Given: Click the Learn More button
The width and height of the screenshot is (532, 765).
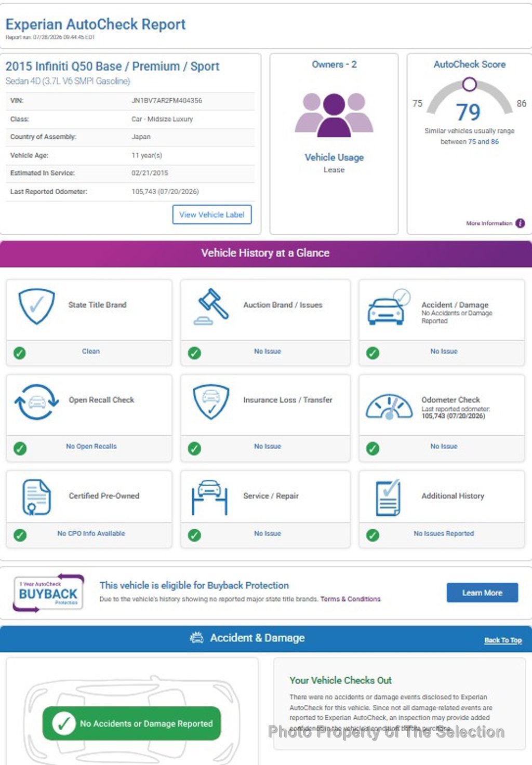Looking at the screenshot, I should pos(482,593).
